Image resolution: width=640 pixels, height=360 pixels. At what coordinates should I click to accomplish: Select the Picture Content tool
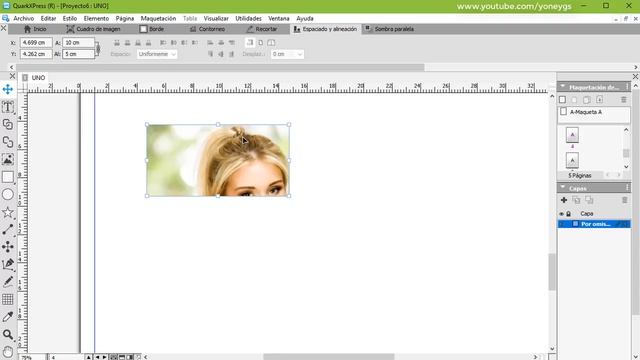(x=8, y=160)
